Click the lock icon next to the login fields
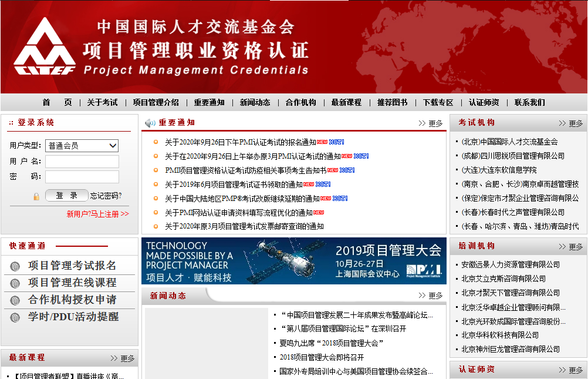The width and height of the screenshot is (588, 379). [36, 195]
